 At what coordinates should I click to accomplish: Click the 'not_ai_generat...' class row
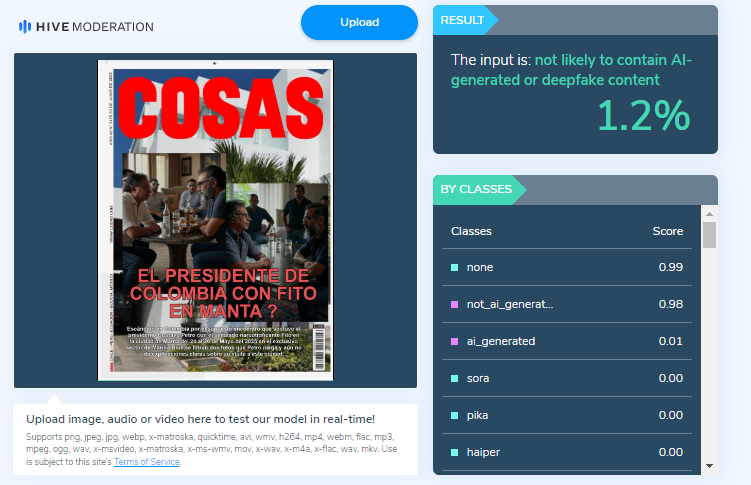pyautogui.click(x=567, y=304)
